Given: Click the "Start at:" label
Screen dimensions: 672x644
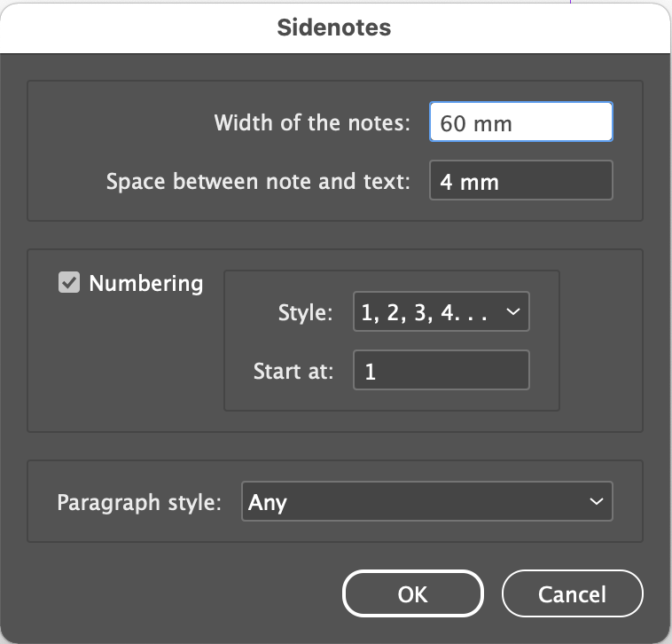Looking at the screenshot, I should pos(293,371).
